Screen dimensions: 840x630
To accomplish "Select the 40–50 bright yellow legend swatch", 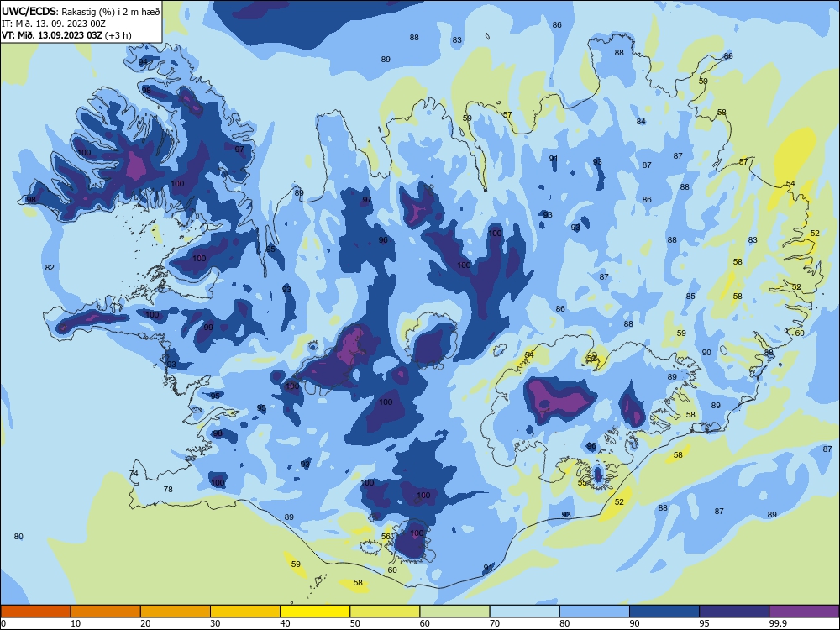I will click(315, 612).
